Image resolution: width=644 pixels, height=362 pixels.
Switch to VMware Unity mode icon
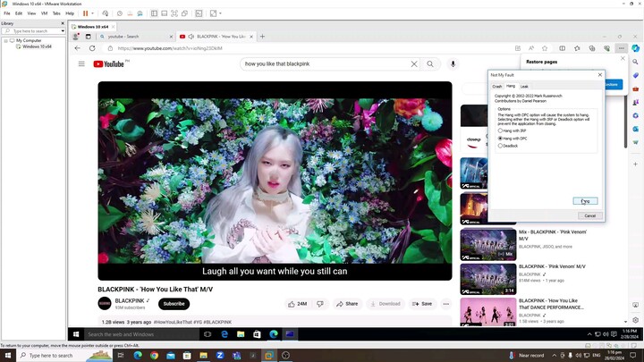pos(184,13)
